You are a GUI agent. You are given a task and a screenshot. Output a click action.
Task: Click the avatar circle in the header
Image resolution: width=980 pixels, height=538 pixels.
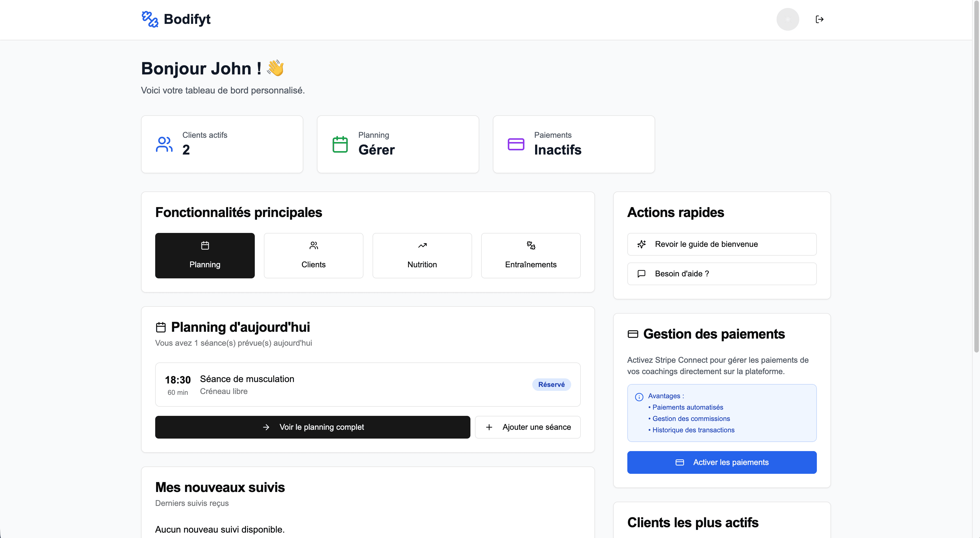(x=788, y=19)
